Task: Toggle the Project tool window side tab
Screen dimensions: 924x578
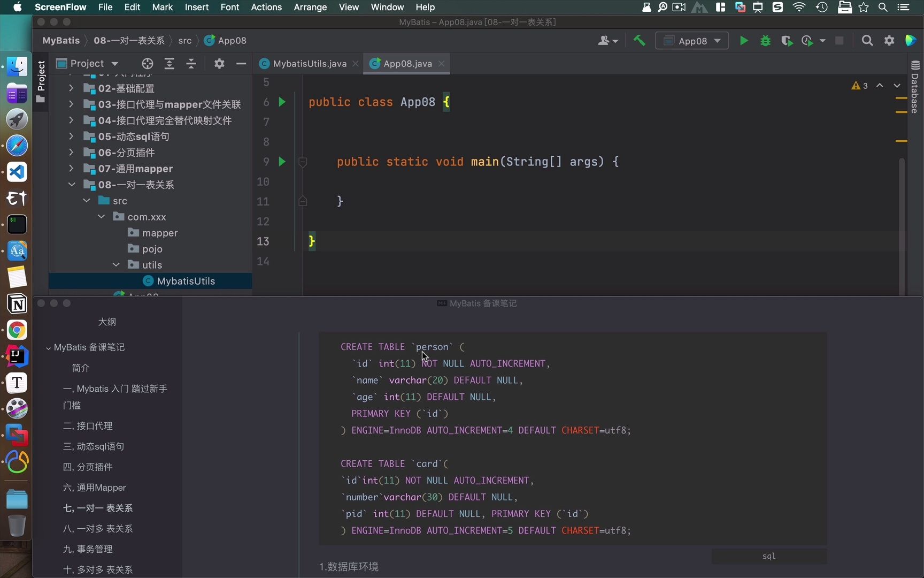Action: (x=41, y=81)
